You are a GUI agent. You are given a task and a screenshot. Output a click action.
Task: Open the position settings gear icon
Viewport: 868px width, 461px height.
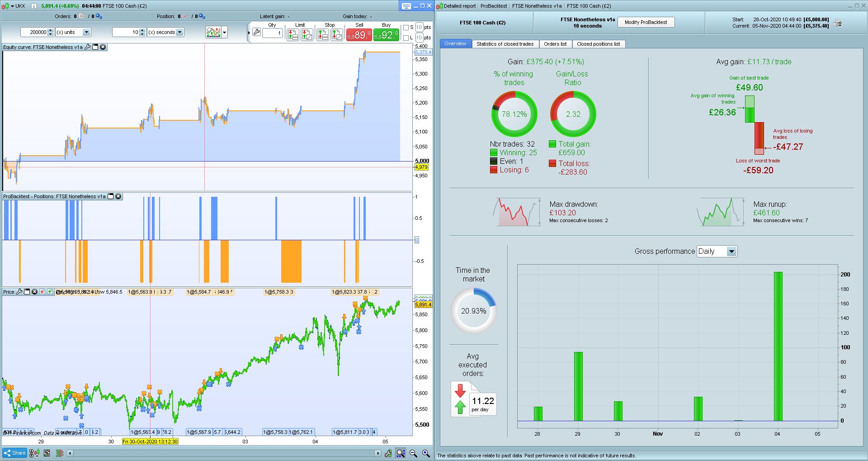pos(202,16)
